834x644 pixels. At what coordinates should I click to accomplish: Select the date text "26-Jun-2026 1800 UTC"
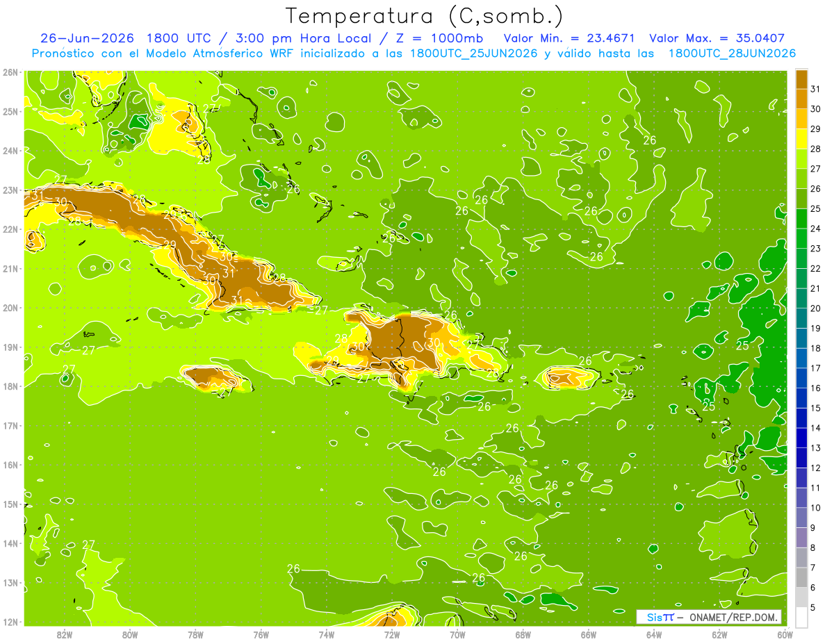(x=126, y=38)
